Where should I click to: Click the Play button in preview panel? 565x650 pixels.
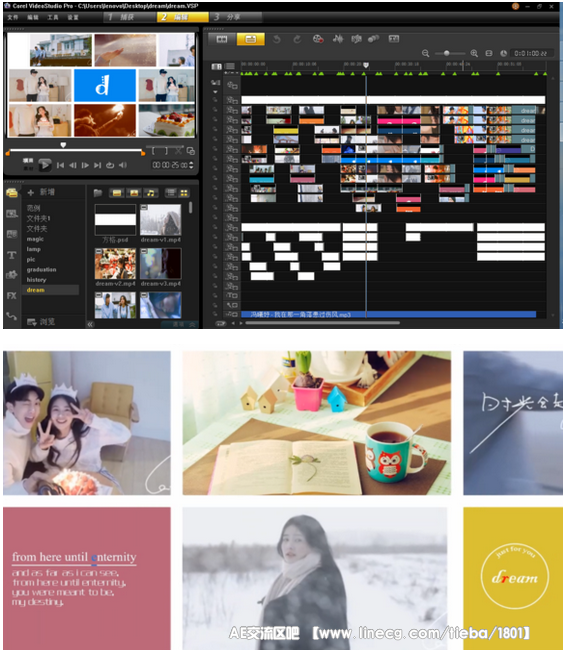pyautogui.click(x=44, y=165)
